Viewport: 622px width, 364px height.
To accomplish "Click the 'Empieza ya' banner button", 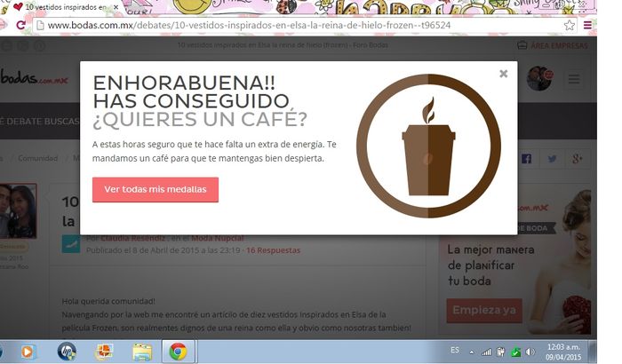I will click(484, 310).
